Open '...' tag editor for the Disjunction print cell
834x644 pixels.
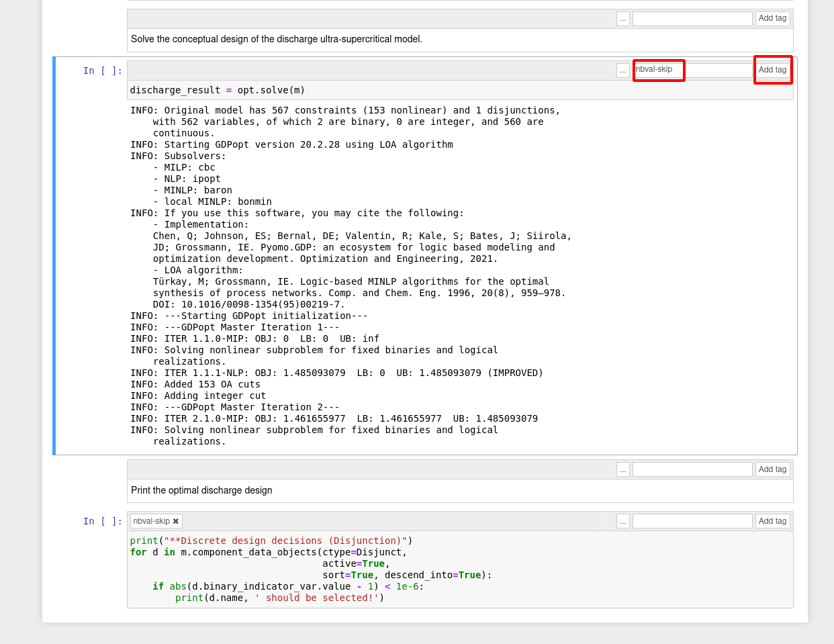[623, 521]
